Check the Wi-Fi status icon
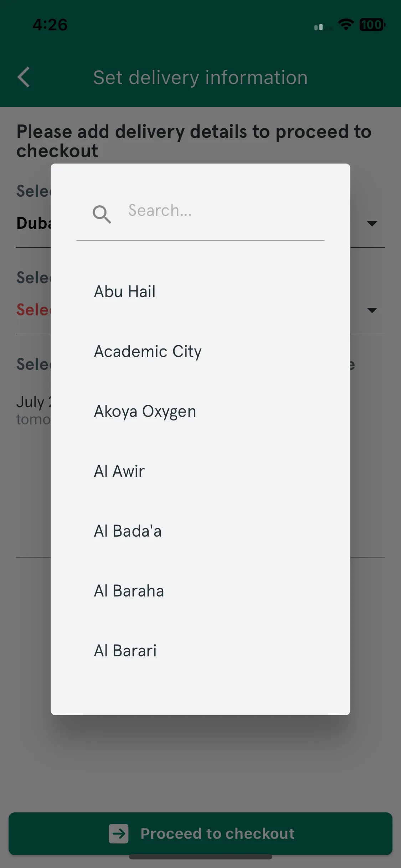 point(346,25)
